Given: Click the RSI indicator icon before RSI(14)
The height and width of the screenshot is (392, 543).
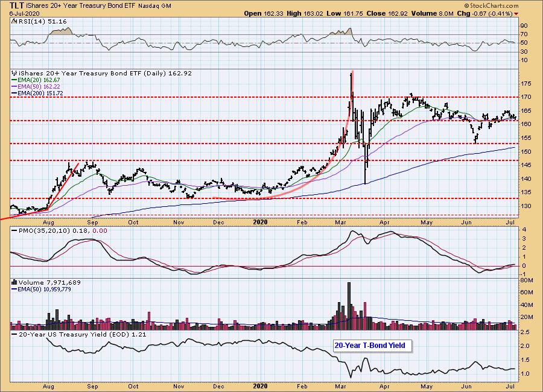Looking at the screenshot, I should click(x=14, y=22).
